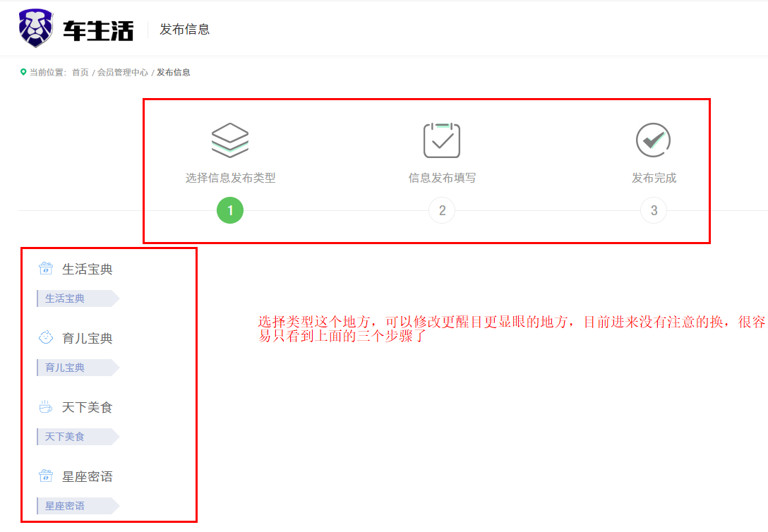Click the gift box icon beside 生活宝典
The width and height of the screenshot is (768, 532).
[x=46, y=269]
